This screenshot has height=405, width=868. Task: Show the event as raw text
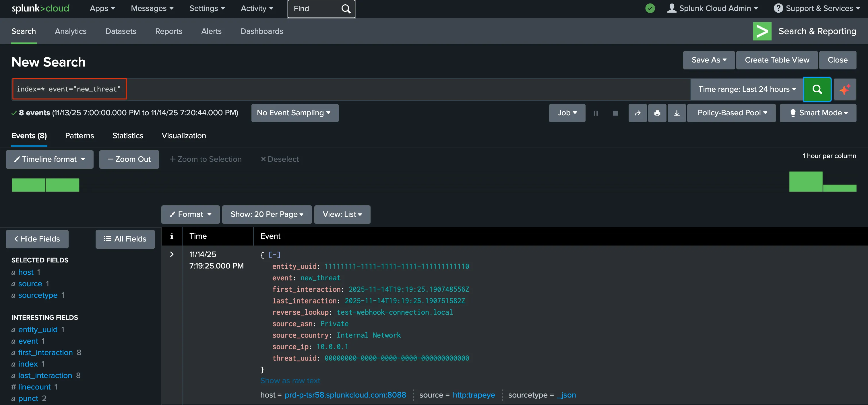pos(290,380)
